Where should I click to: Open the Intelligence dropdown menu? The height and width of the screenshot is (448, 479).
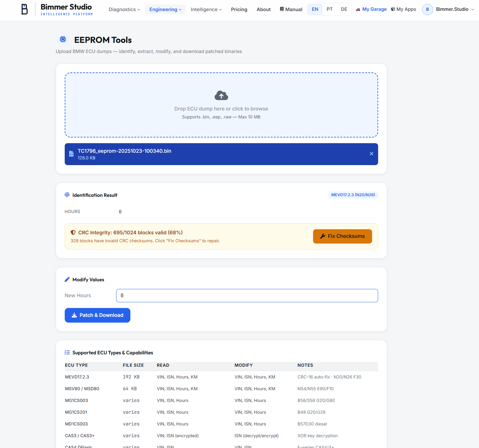(x=206, y=10)
